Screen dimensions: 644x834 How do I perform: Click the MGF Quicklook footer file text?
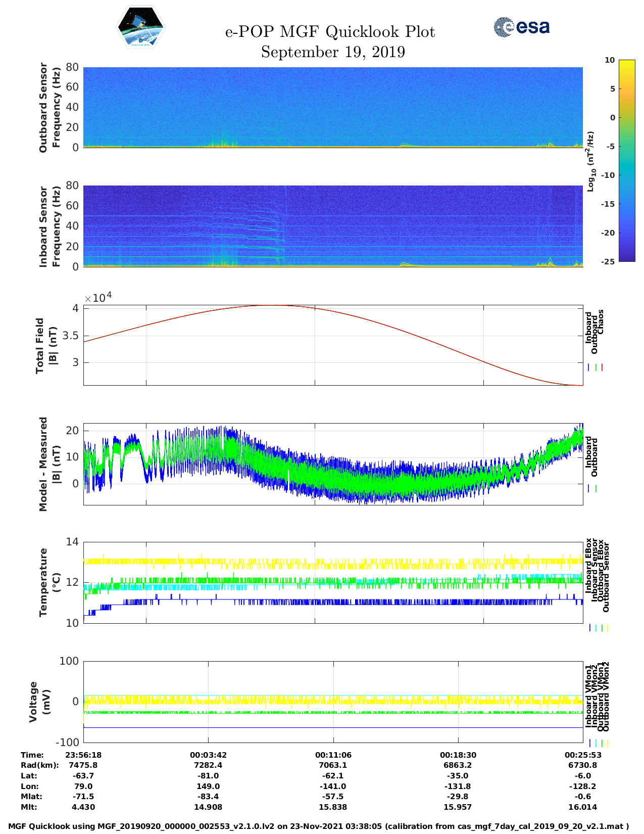[x=319, y=826]
